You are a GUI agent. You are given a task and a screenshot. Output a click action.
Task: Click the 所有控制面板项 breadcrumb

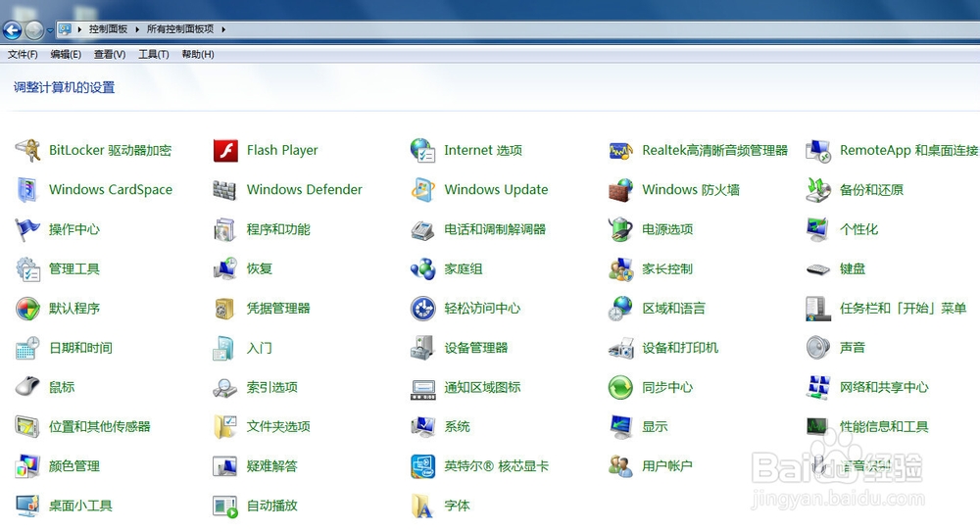pos(180,29)
